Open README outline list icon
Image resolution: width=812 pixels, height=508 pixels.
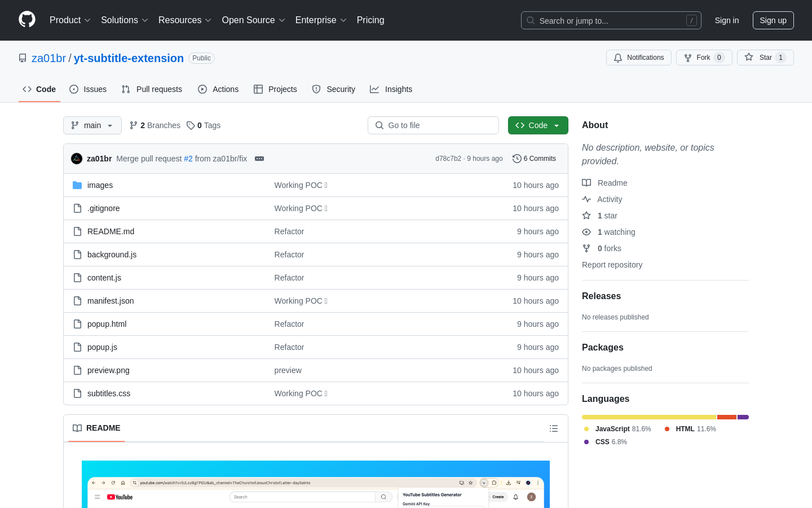tap(554, 428)
